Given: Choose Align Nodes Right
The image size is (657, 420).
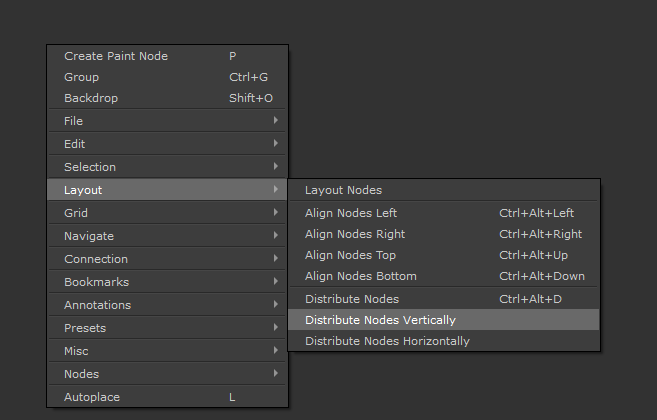Looking at the screenshot, I should pyautogui.click(x=355, y=234).
